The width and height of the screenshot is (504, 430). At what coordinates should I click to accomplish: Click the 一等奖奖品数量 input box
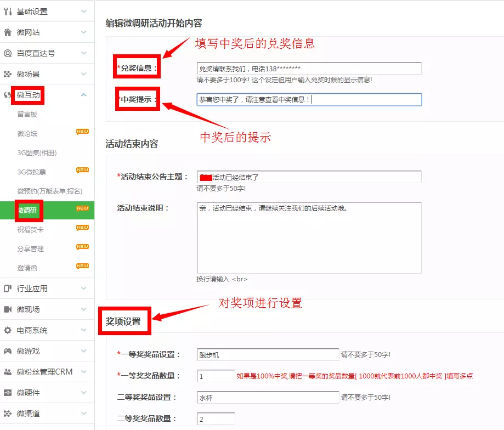216,376
